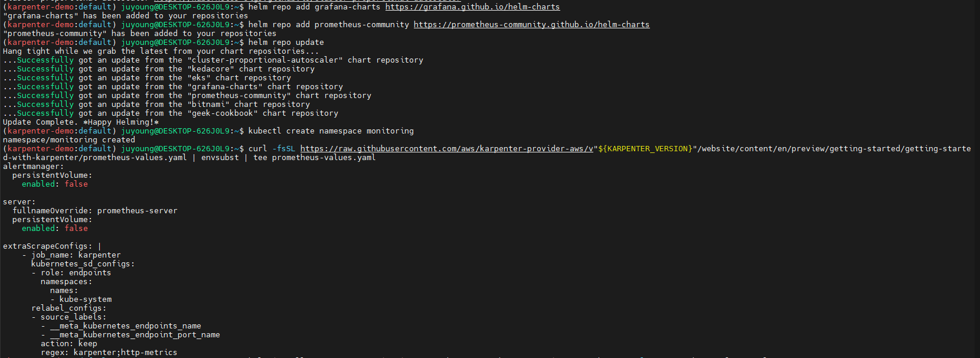Click the 'action: keep' line
The height and width of the screenshot is (358, 980).
(68, 344)
